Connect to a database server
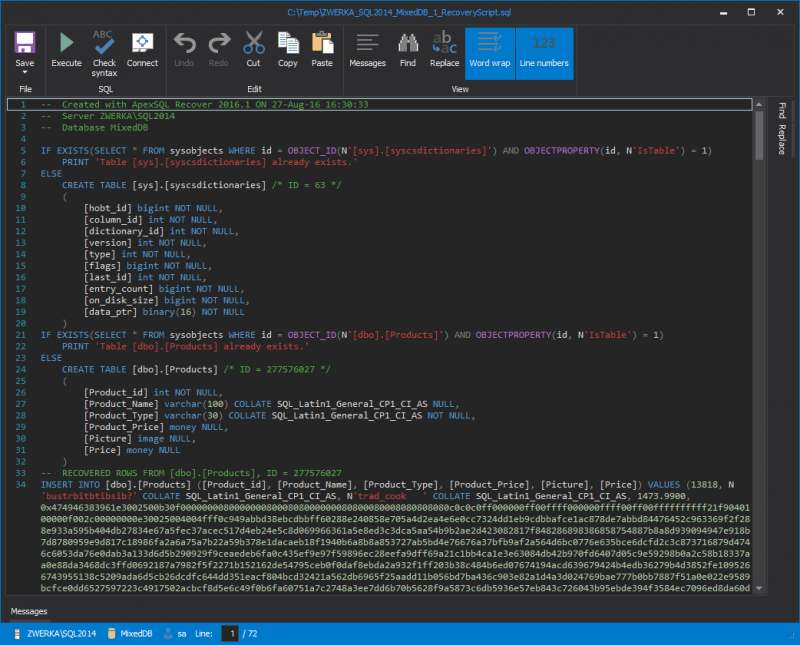The width and height of the screenshot is (800, 645). [141, 48]
